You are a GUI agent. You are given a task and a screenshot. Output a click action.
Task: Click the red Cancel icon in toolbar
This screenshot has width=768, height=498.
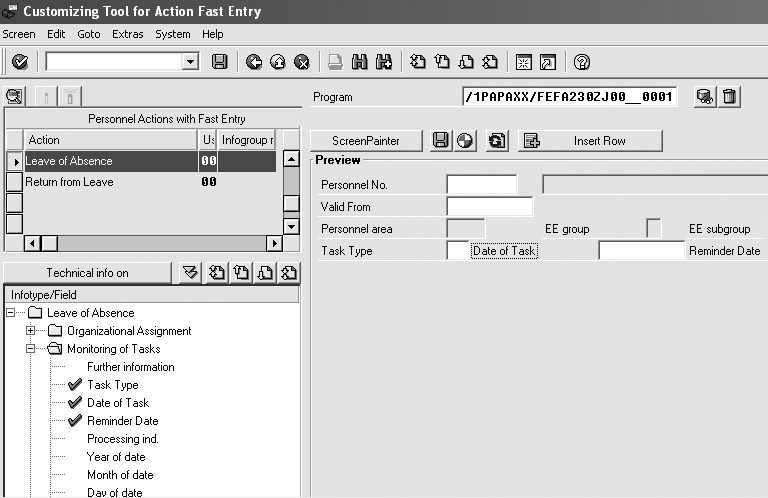point(301,62)
